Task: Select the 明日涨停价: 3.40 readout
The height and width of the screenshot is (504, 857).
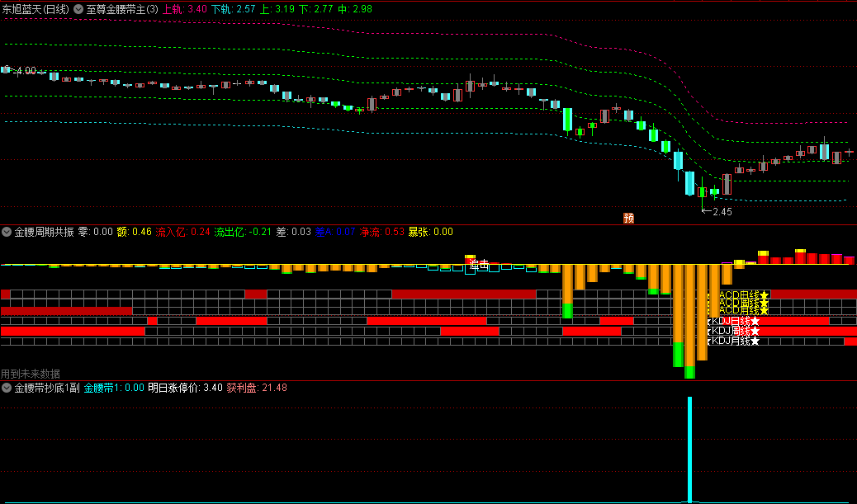Action: [185, 389]
